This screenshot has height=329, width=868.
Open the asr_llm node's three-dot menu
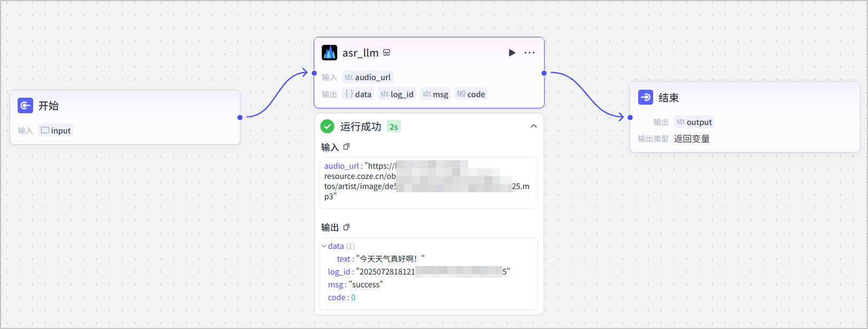530,53
